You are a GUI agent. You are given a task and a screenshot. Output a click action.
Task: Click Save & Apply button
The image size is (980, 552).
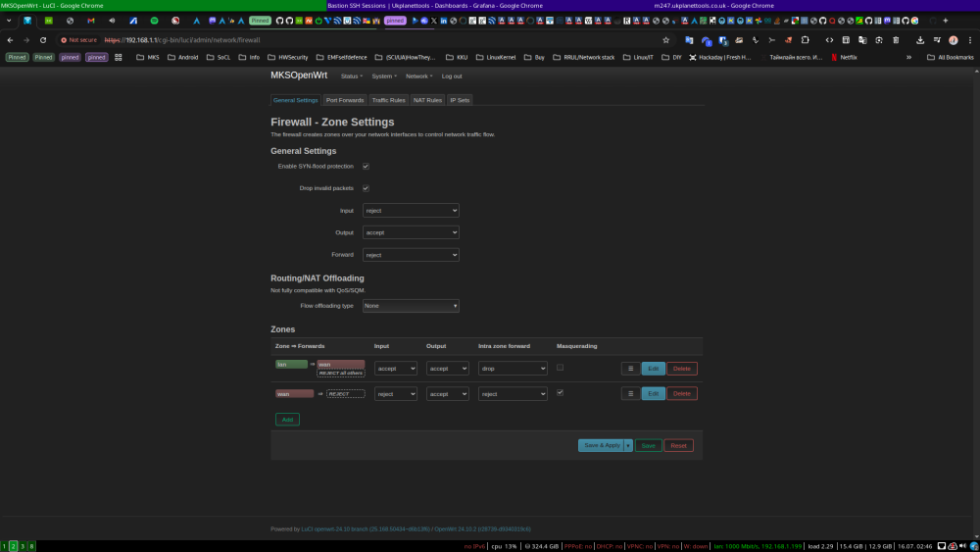[x=602, y=446]
